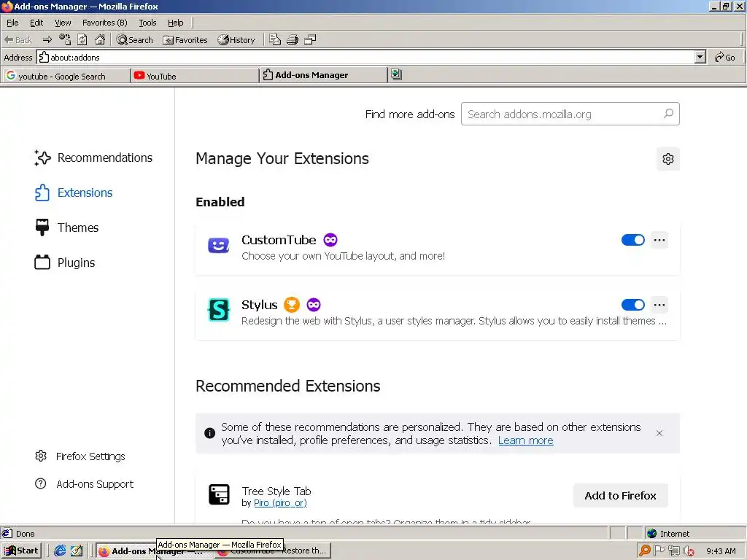Follow the Learn more link
This screenshot has height=560, width=747.
tap(525, 440)
